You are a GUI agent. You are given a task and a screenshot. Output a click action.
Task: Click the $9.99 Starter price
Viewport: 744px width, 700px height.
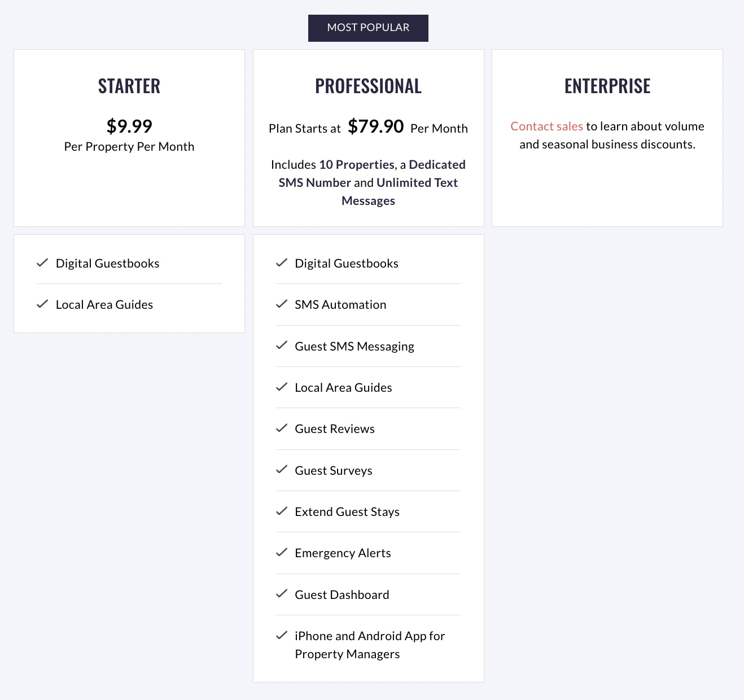click(129, 126)
